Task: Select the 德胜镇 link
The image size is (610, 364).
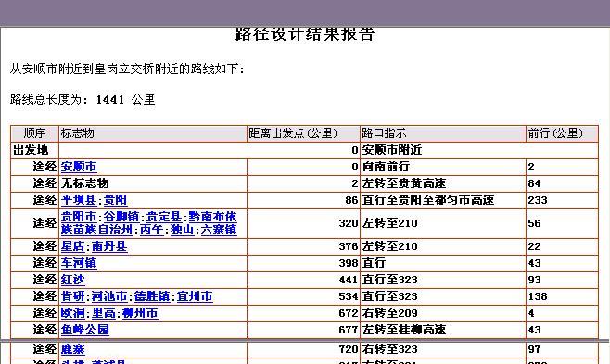Action: click(x=152, y=296)
